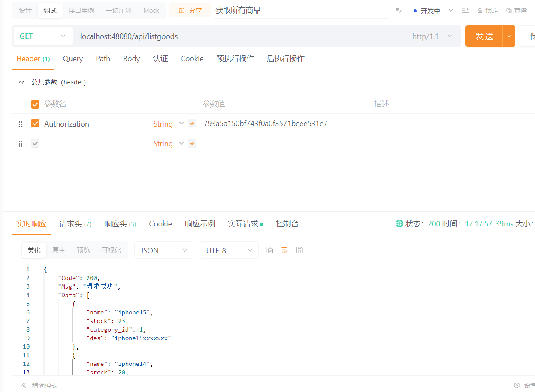Viewport: 535px width, 392px height.
Task: Click the copy response icon
Action: [x=269, y=250]
